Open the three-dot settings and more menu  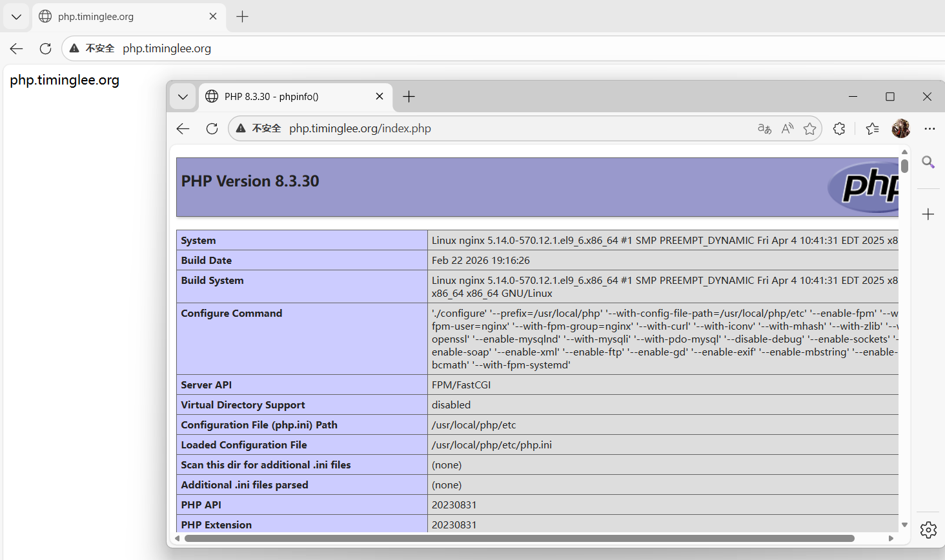coord(930,128)
